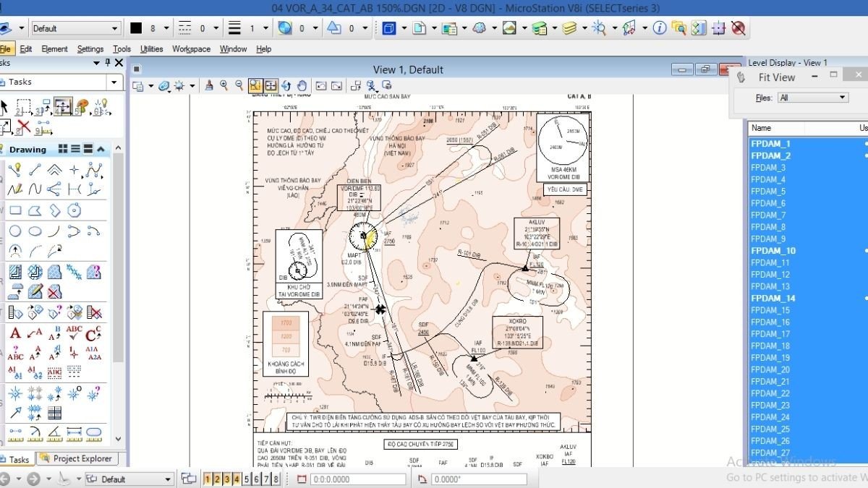Open the Raster Manager icon
Image resolution: width=868 pixels, height=488 pixels.
coord(509,28)
